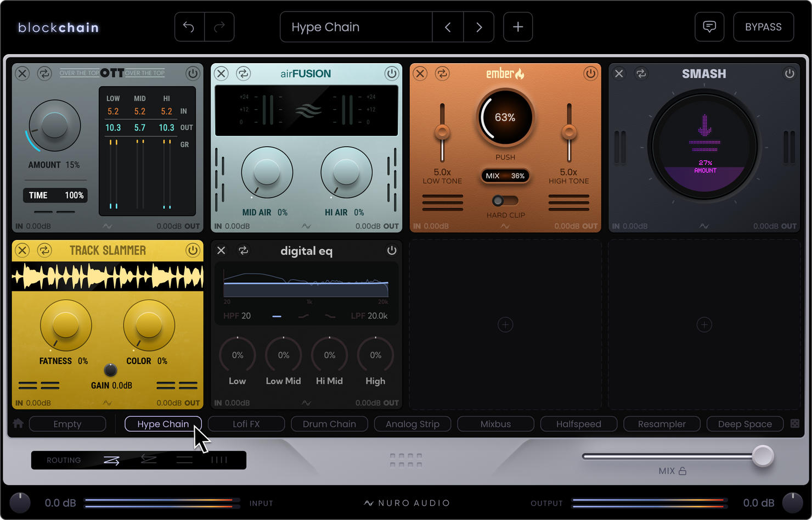Add module in fourth empty bottom slot

(x=704, y=325)
